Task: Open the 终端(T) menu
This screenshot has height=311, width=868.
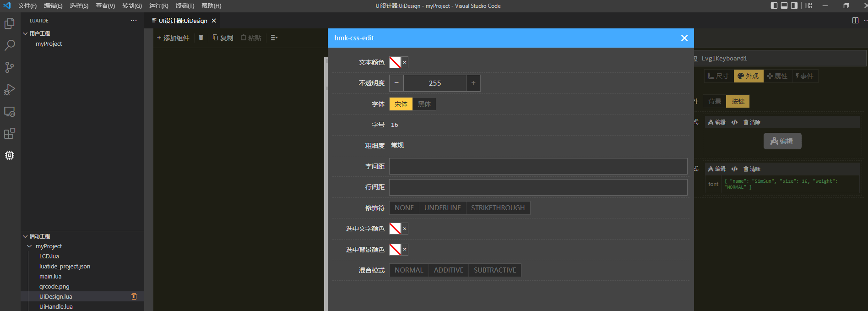Action: pyautogui.click(x=184, y=6)
